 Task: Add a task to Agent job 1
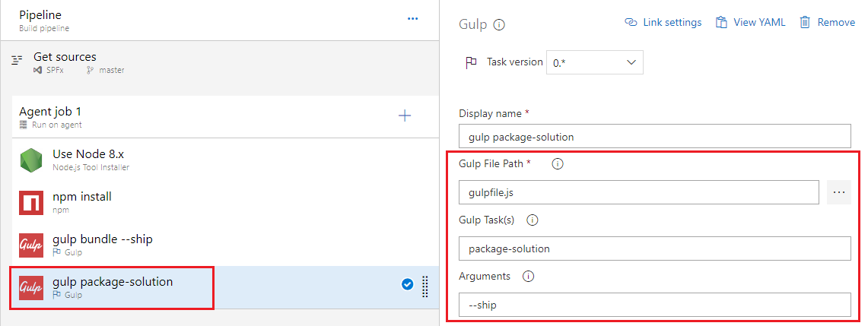coord(405,116)
